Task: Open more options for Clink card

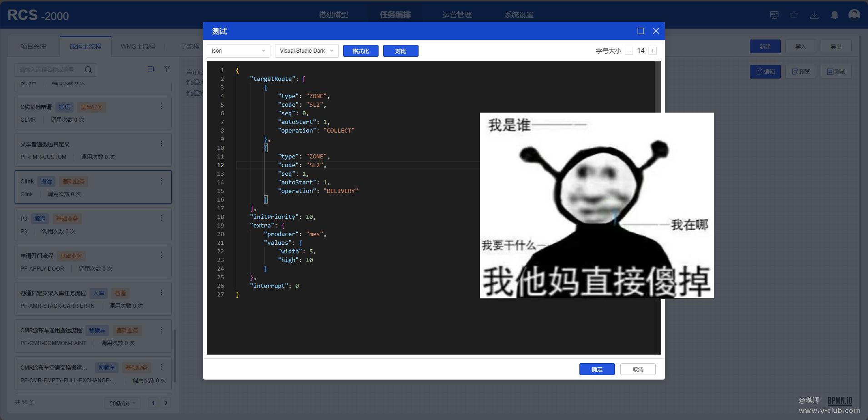Action: pos(161,181)
